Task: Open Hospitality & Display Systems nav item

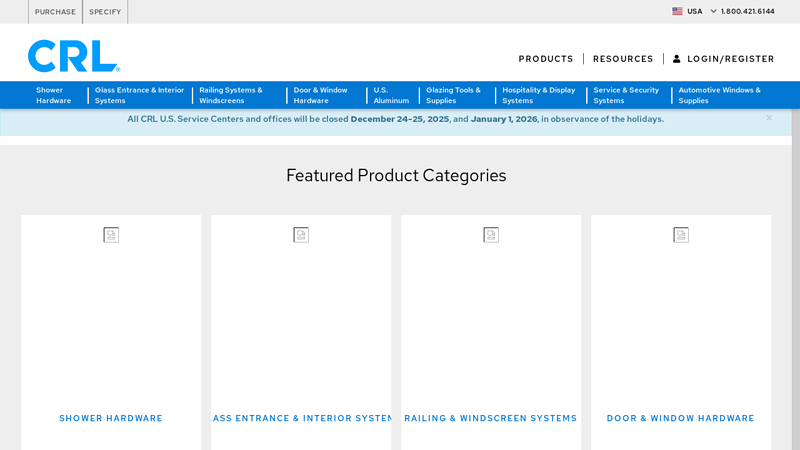Action: [538, 95]
